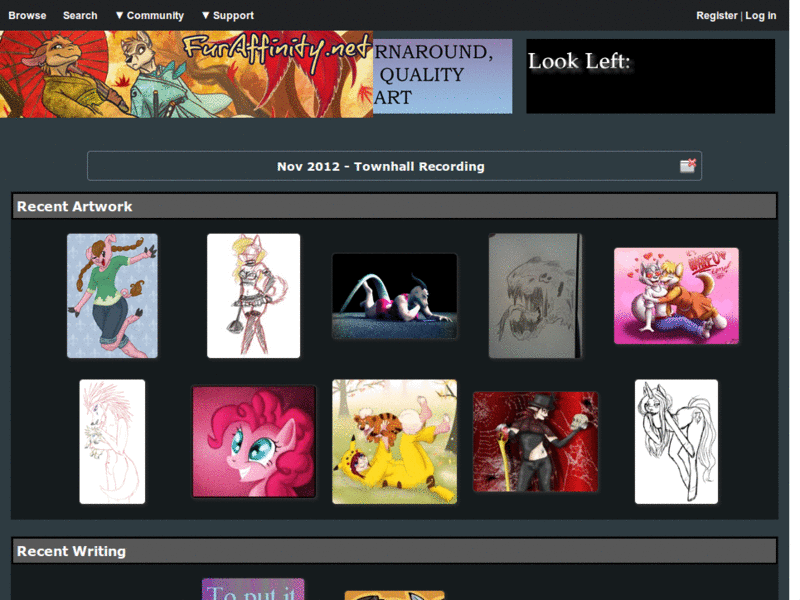Open the pig girl with braids thumbnail
Image resolution: width=800 pixels, height=600 pixels.
coord(112,296)
